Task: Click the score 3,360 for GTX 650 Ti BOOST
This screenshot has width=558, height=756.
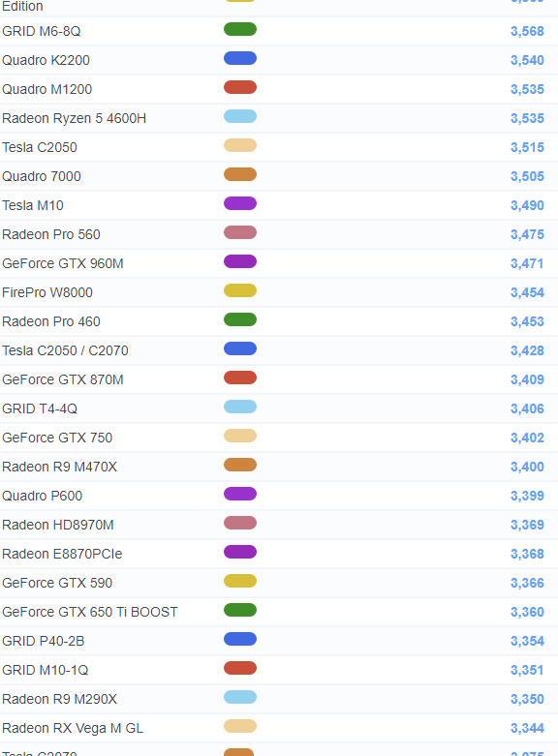Action: click(x=527, y=612)
